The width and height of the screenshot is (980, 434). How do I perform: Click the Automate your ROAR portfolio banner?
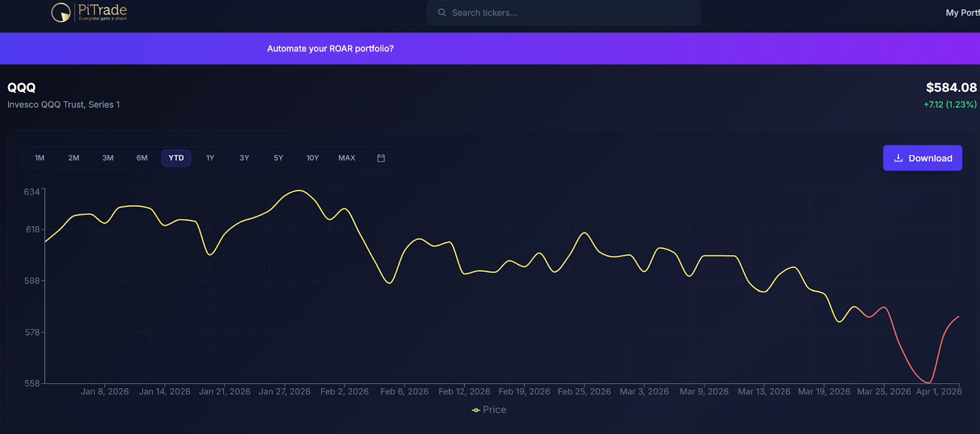(x=330, y=49)
